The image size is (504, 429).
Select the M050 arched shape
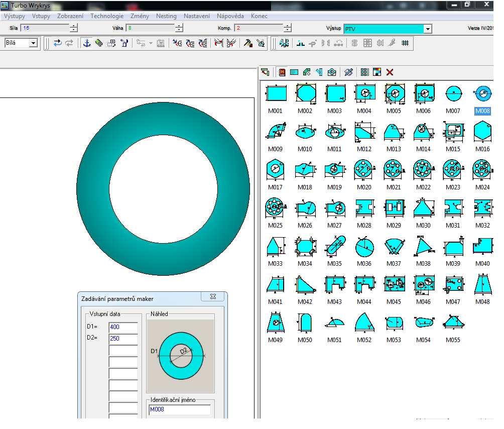click(305, 322)
